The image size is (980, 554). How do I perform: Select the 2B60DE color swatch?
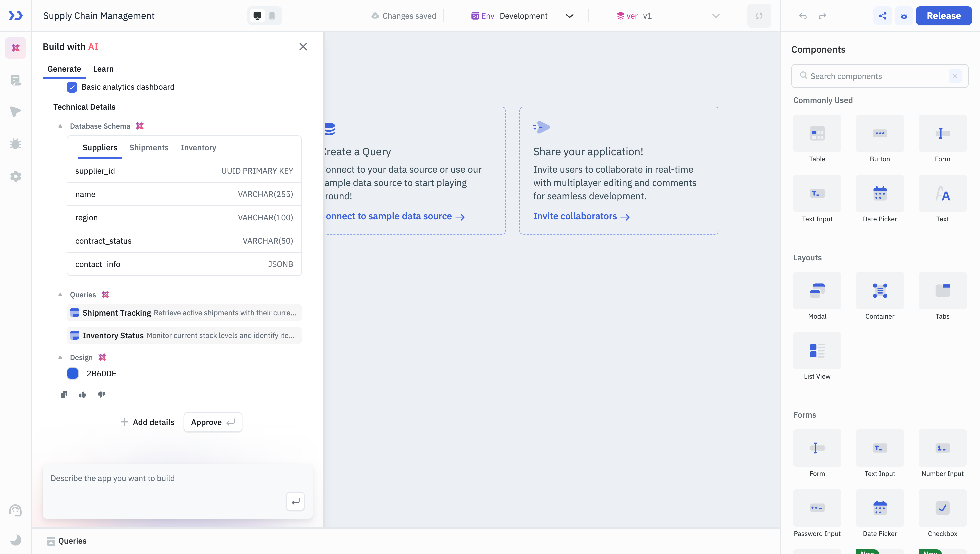pos(72,374)
